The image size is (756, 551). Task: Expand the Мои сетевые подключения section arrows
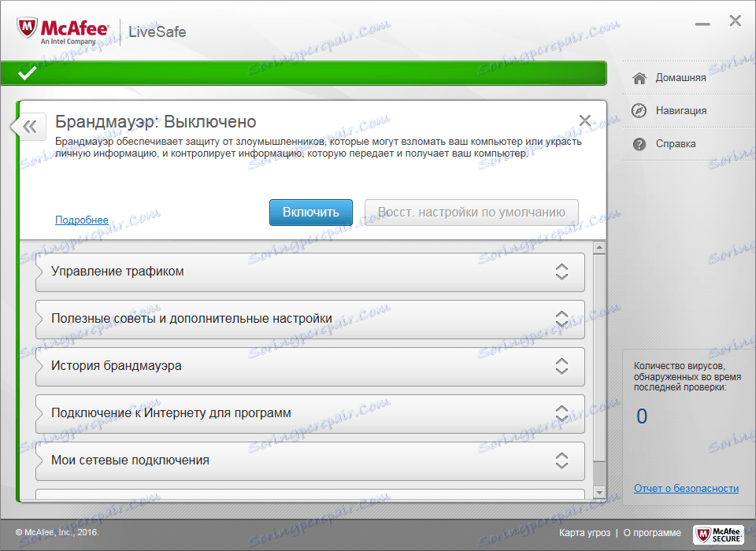click(561, 460)
